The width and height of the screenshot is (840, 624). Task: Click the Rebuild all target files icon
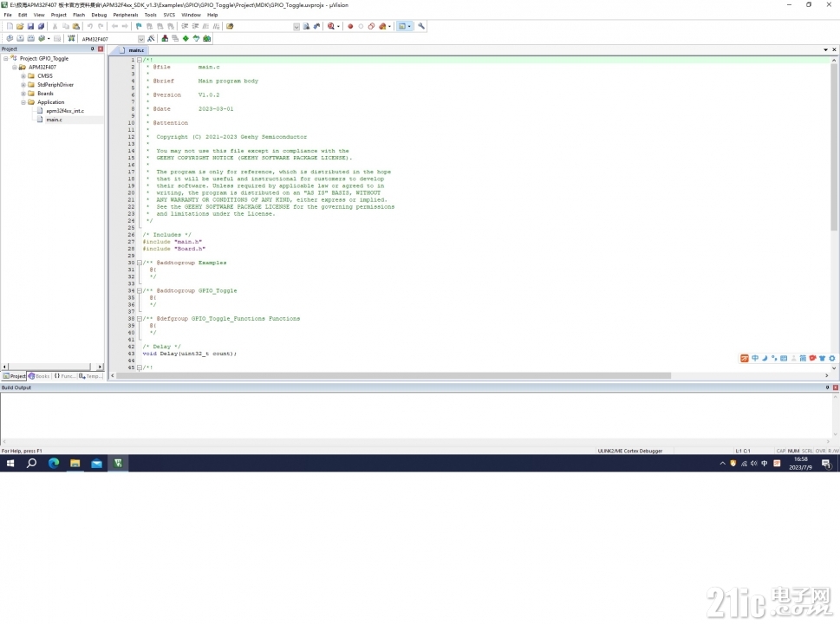point(30,38)
